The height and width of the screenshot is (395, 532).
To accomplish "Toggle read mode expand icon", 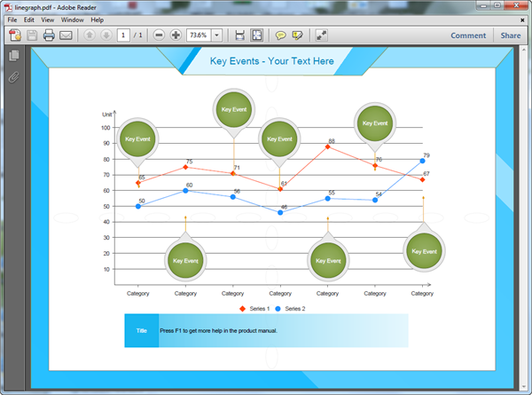I will pyautogui.click(x=321, y=35).
